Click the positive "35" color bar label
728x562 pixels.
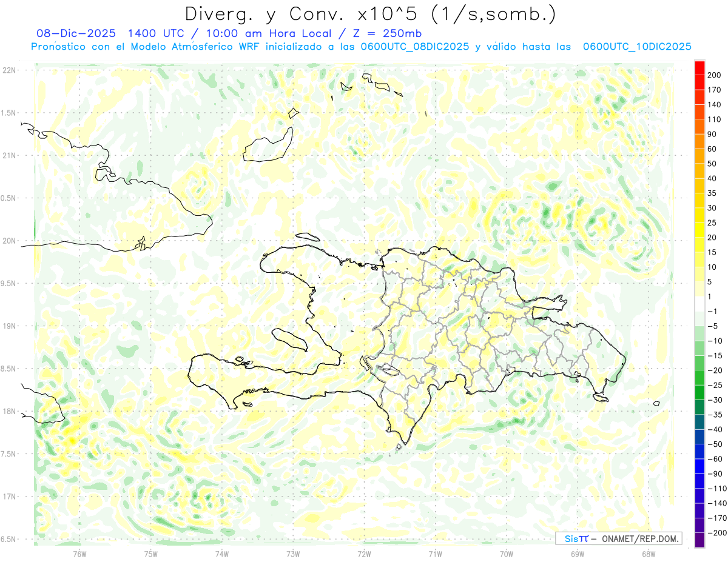[x=713, y=193]
